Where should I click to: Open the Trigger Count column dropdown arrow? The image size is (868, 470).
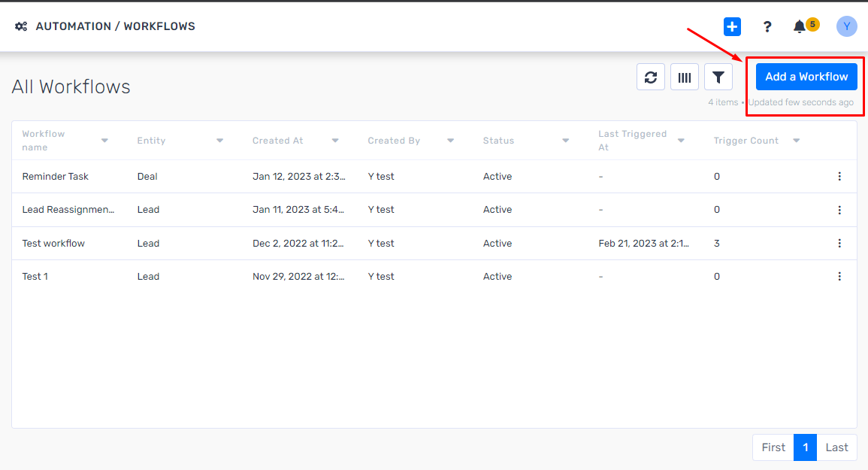pyautogui.click(x=796, y=141)
